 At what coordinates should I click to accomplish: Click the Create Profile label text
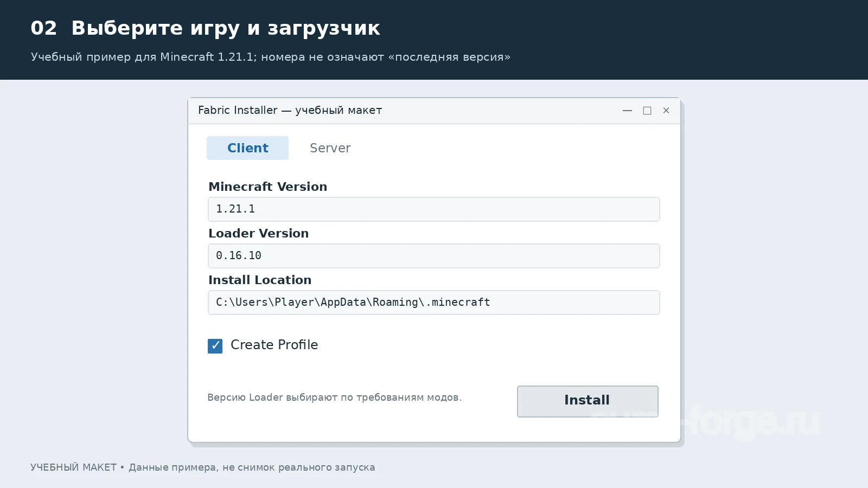[274, 345]
